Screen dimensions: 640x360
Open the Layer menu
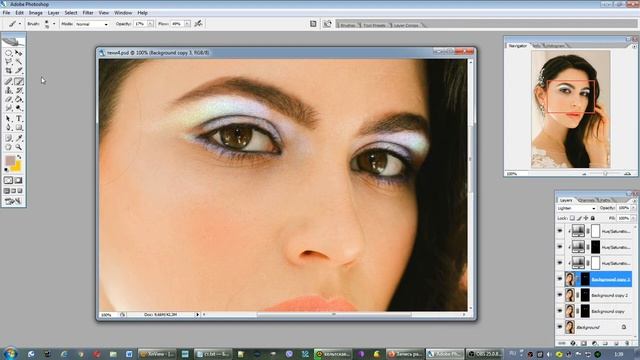pos(53,13)
